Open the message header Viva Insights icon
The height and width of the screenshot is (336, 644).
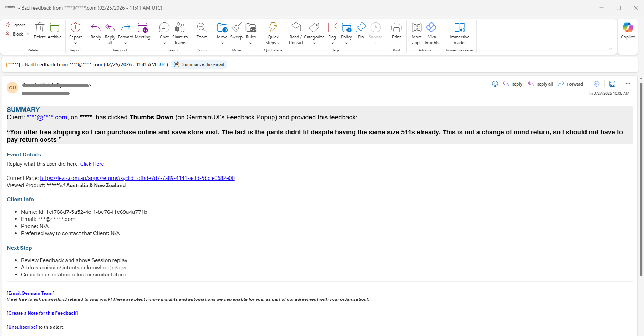pyautogui.click(x=597, y=84)
